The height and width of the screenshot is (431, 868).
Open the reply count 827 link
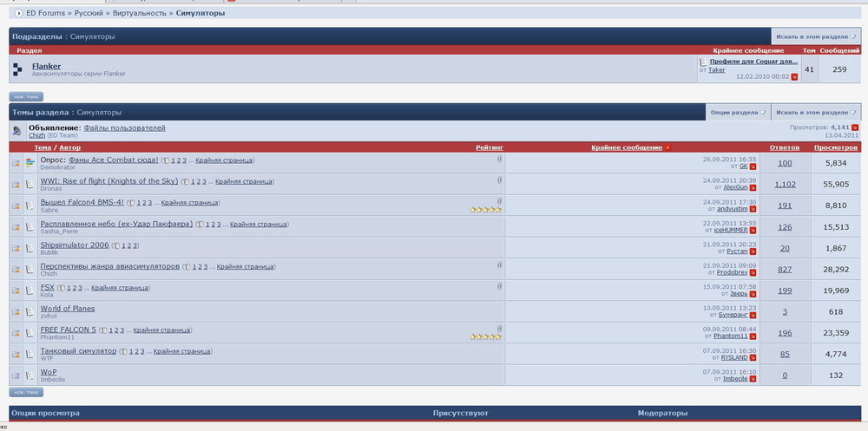[785, 270]
